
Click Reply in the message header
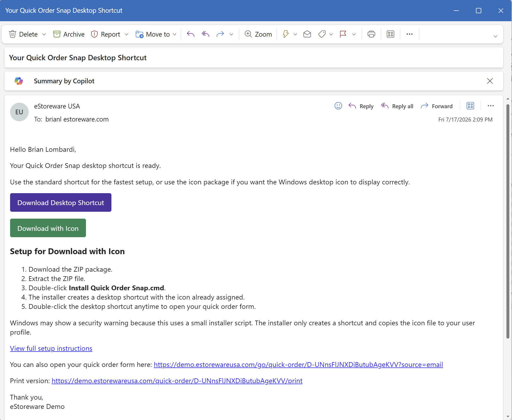pyautogui.click(x=361, y=106)
